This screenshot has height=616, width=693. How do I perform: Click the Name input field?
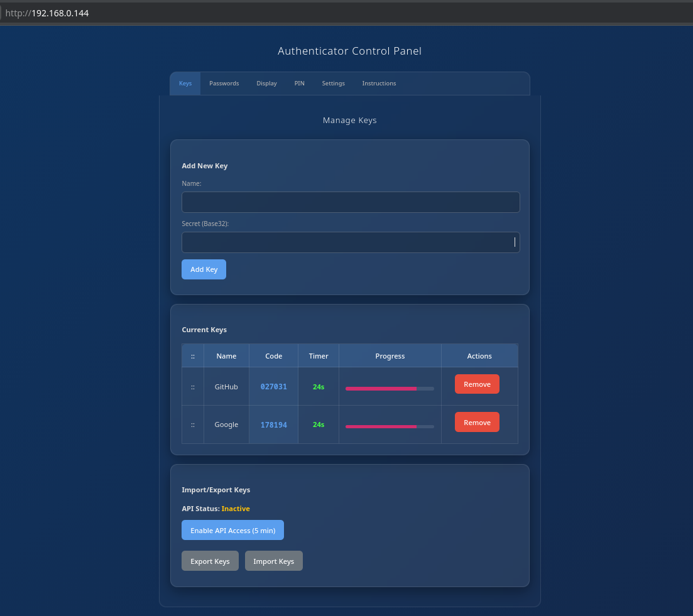click(x=351, y=202)
